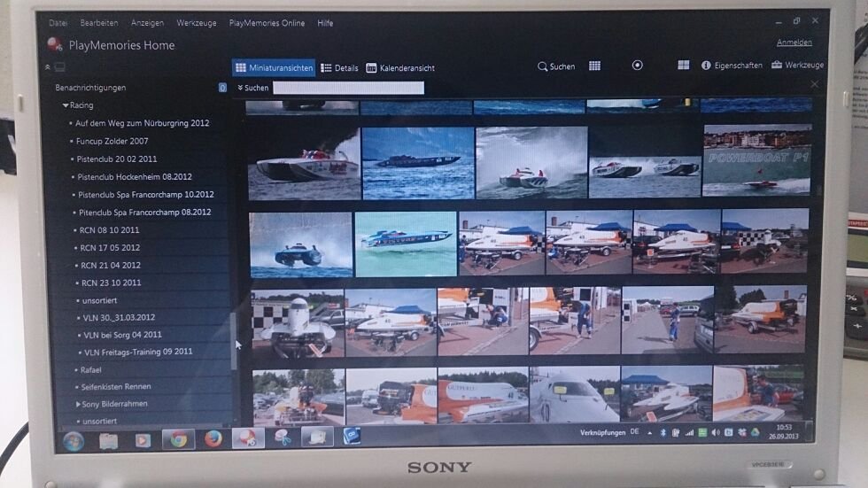Open Firefox from taskbar
This screenshot has width=868, height=488.
pos(213,438)
